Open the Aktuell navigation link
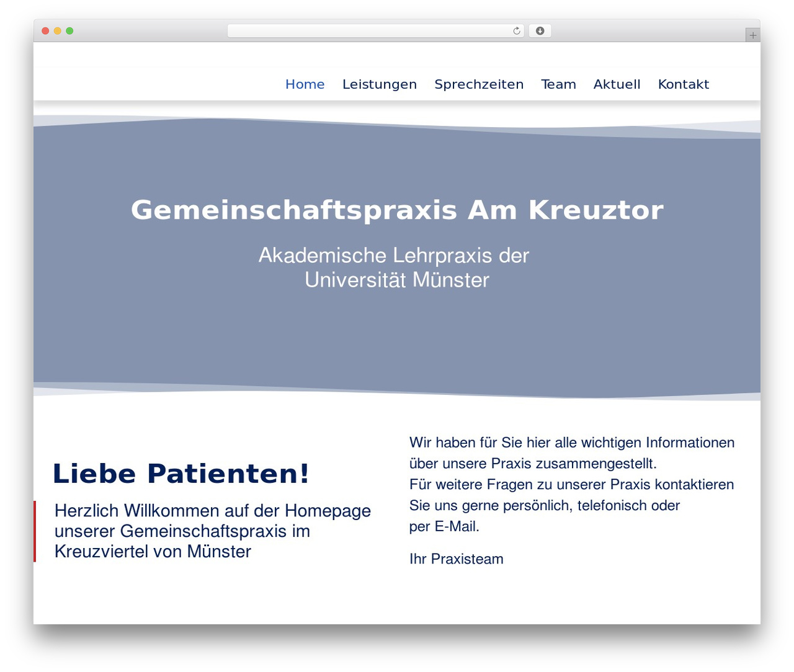794x672 pixels. pos(617,84)
